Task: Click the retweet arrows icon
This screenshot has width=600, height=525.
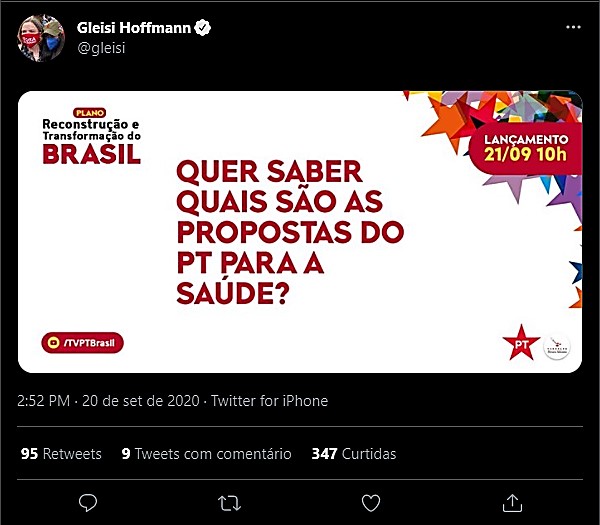Action: pyautogui.click(x=229, y=503)
